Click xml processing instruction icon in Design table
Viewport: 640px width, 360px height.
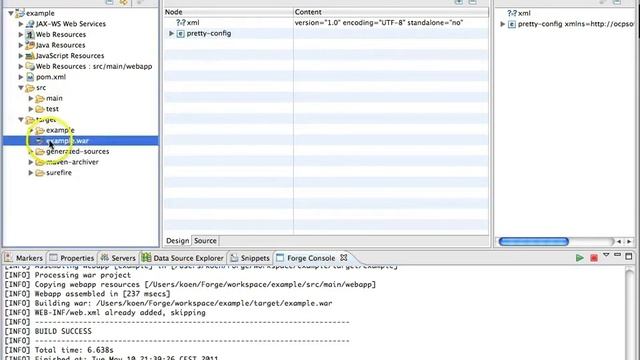pos(181,23)
